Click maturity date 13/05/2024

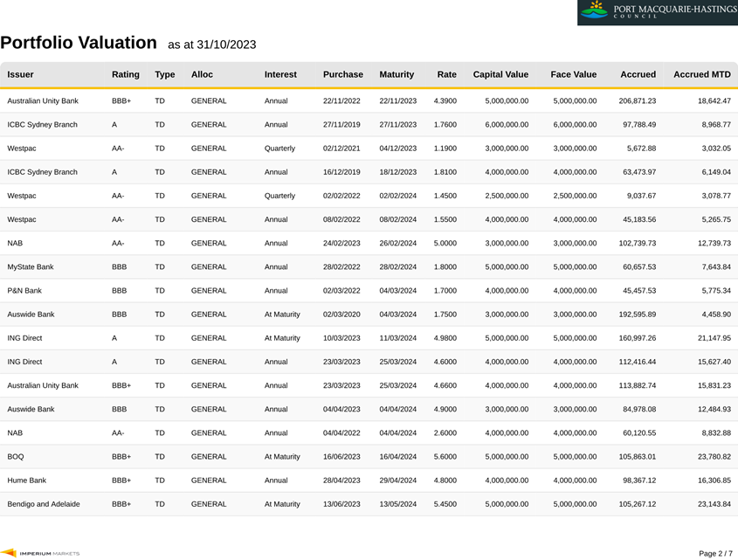398,504
